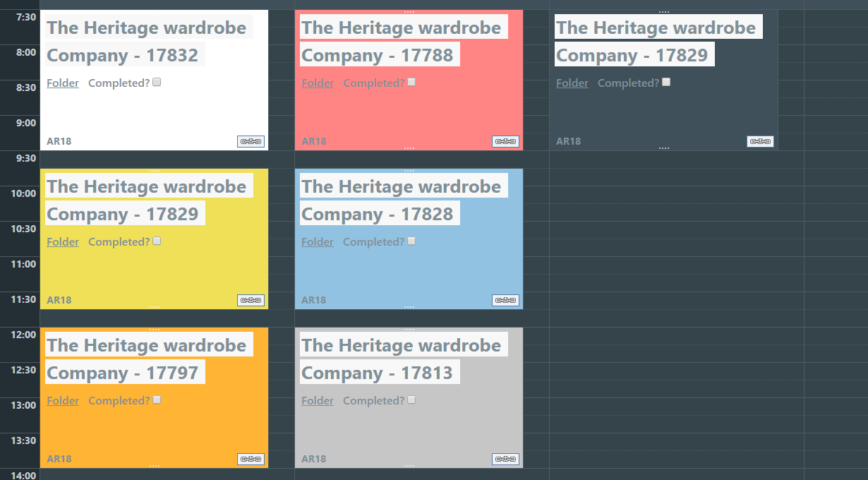Click the chain link icon on job 17797
The image size is (868, 480).
(x=251, y=459)
